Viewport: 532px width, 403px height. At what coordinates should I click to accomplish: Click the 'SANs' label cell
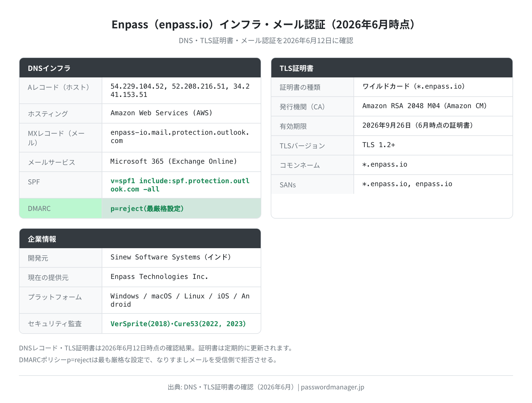[312, 184]
